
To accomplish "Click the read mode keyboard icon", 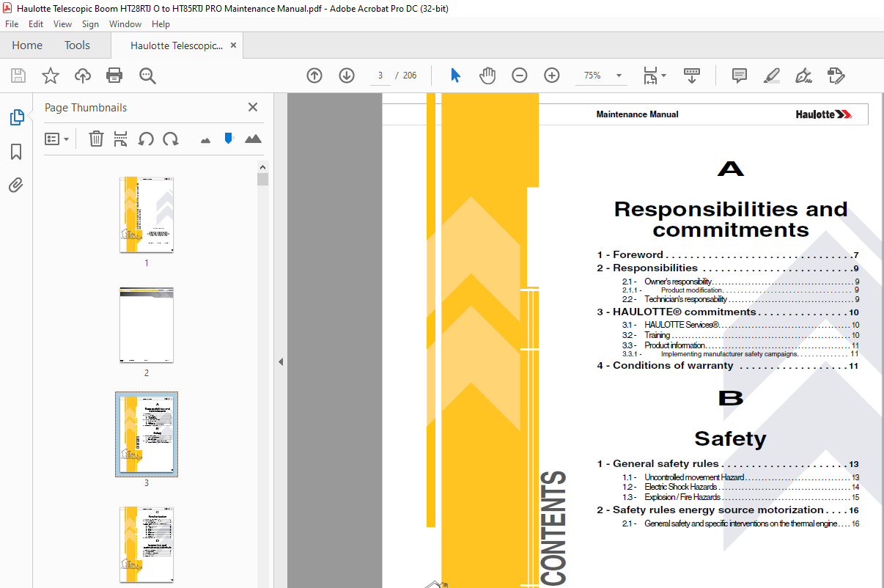I will pyautogui.click(x=692, y=76).
